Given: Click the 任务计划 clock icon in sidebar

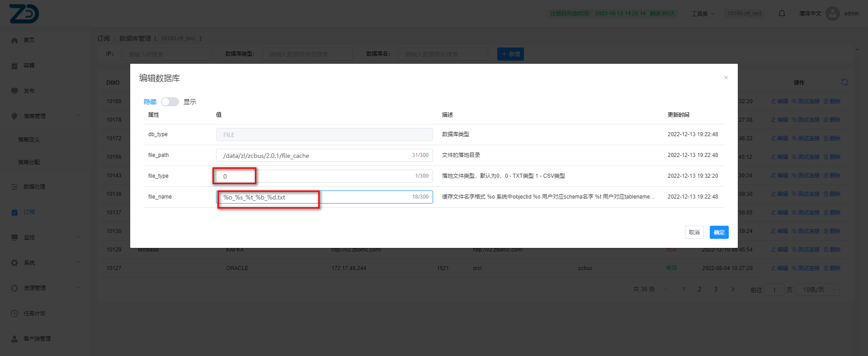Looking at the screenshot, I should click(14, 313).
